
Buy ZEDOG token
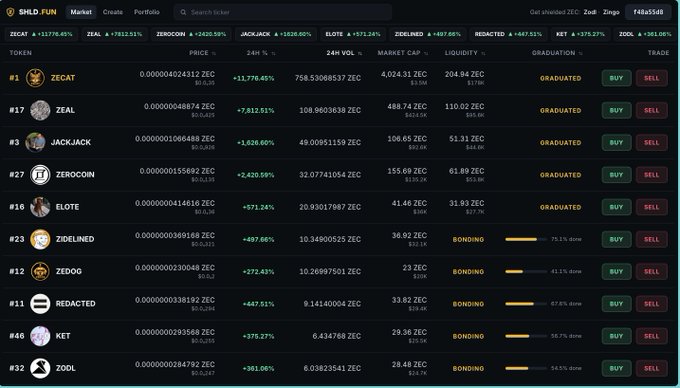[x=616, y=272]
